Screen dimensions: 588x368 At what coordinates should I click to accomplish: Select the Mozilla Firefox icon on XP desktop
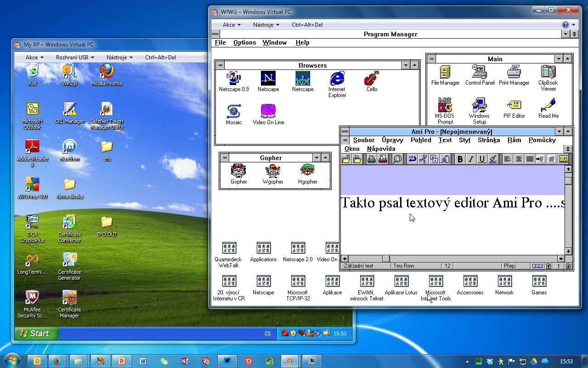tap(107, 75)
